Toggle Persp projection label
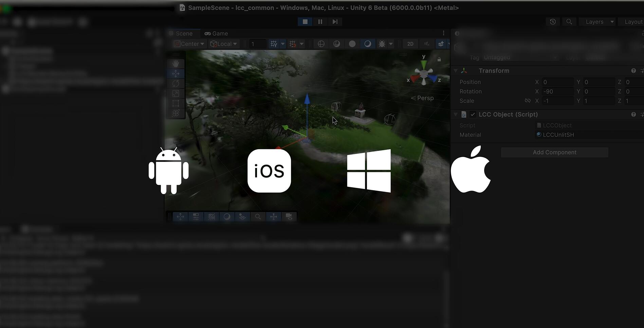The height and width of the screenshot is (328, 644). pyautogui.click(x=422, y=98)
